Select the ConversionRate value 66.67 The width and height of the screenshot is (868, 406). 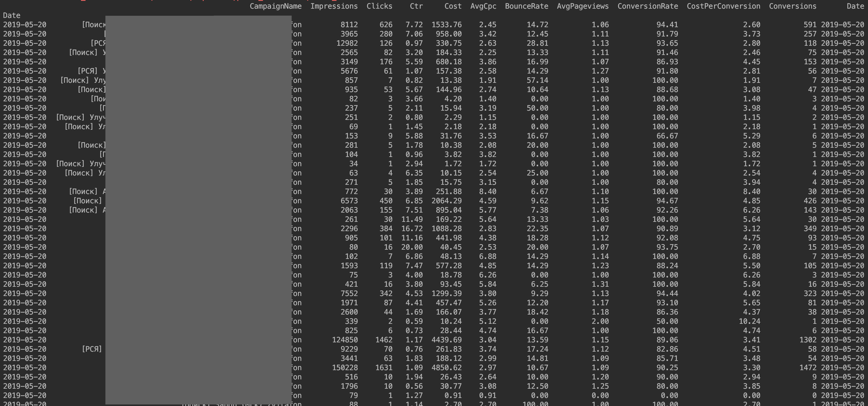tap(667, 136)
